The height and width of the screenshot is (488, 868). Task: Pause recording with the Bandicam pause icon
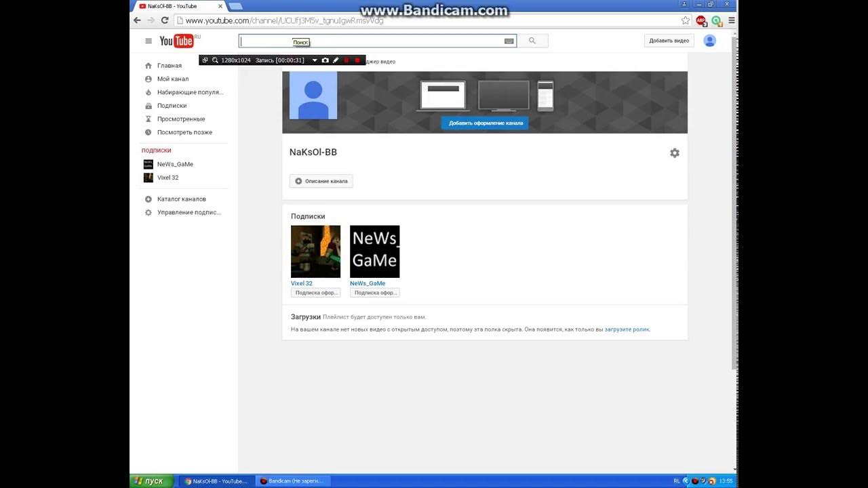point(347,60)
